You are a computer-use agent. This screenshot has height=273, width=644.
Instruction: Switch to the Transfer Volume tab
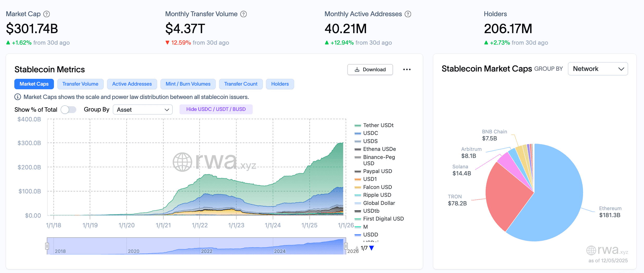pyautogui.click(x=80, y=84)
